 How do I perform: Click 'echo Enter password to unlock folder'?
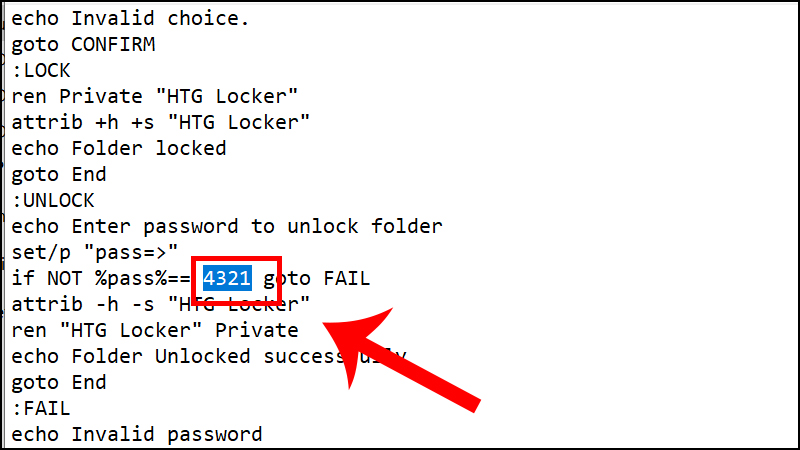(x=226, y=226)
